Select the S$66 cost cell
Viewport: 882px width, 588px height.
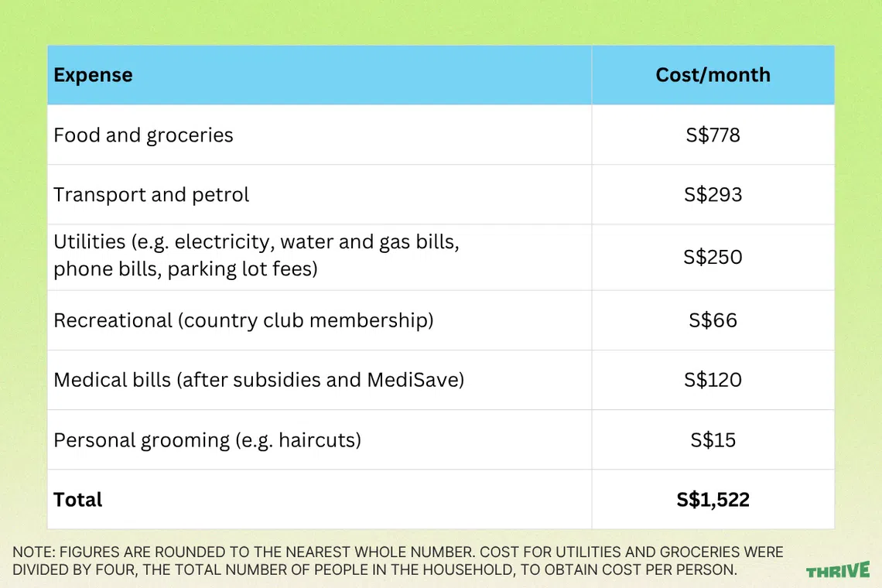pyautogui.click(x=713, y=320)
